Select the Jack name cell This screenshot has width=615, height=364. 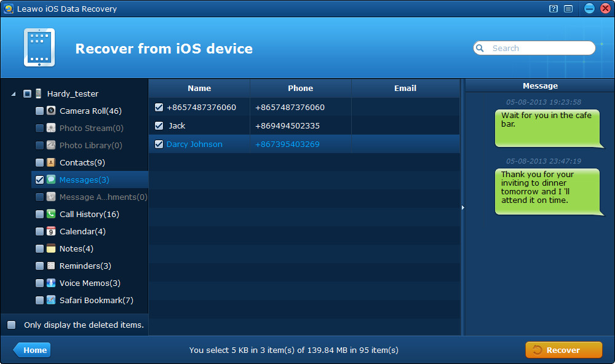(x=177, y=125)
